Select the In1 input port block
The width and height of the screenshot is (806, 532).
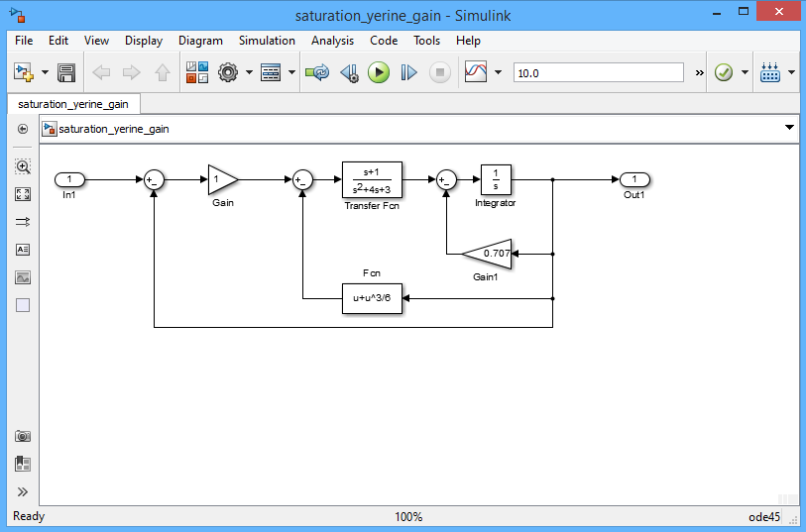69,179
